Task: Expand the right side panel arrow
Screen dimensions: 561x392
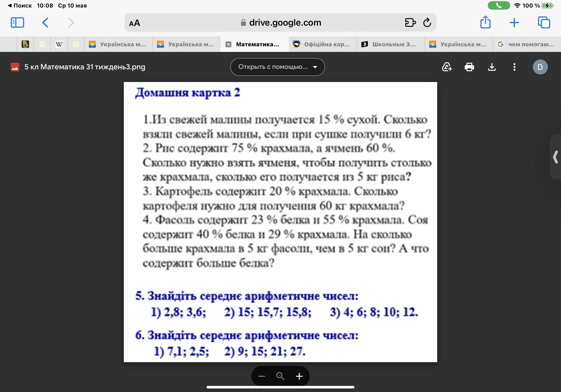Action: point(555,157)
